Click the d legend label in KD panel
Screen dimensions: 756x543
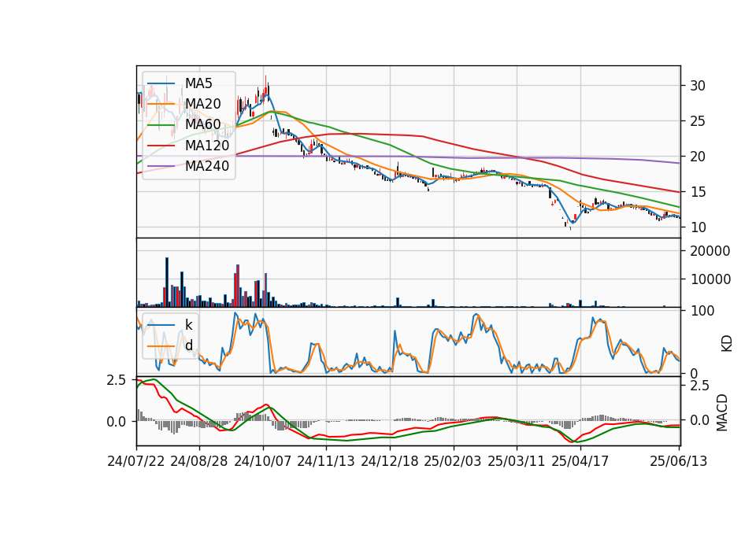188,345
